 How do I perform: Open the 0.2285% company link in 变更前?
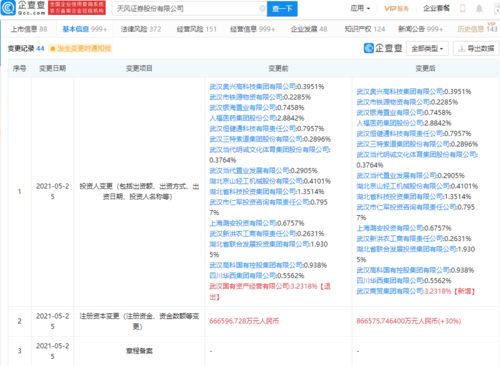(x=246, y=97)
